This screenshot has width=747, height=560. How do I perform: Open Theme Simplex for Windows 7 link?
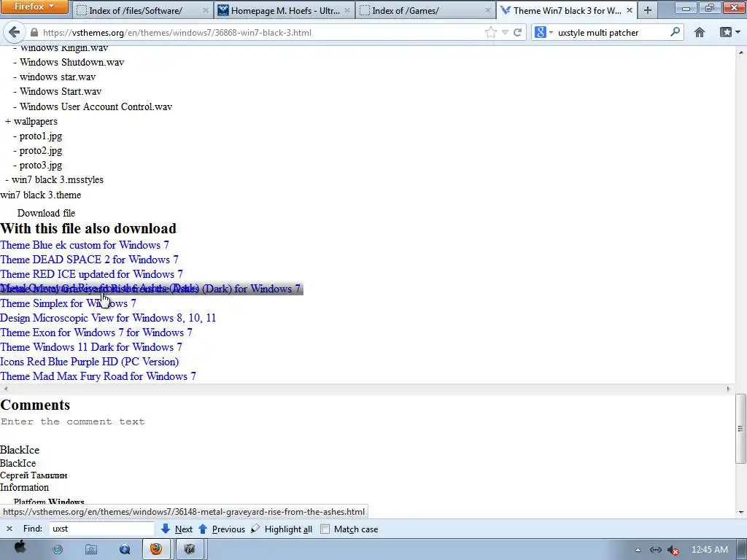[68, 303]
